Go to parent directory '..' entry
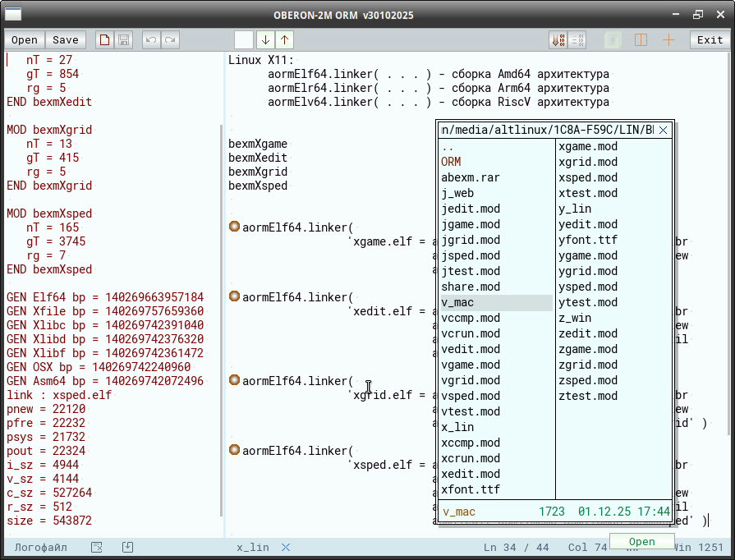The height and width of the screenshot is (560, 735). (448, 146)
